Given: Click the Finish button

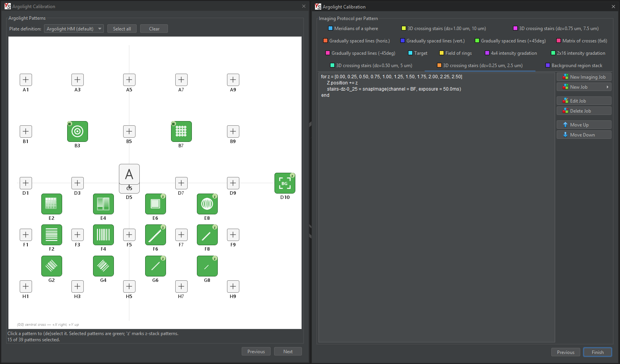Looking at the screenshot, I should tap(598, 352).
